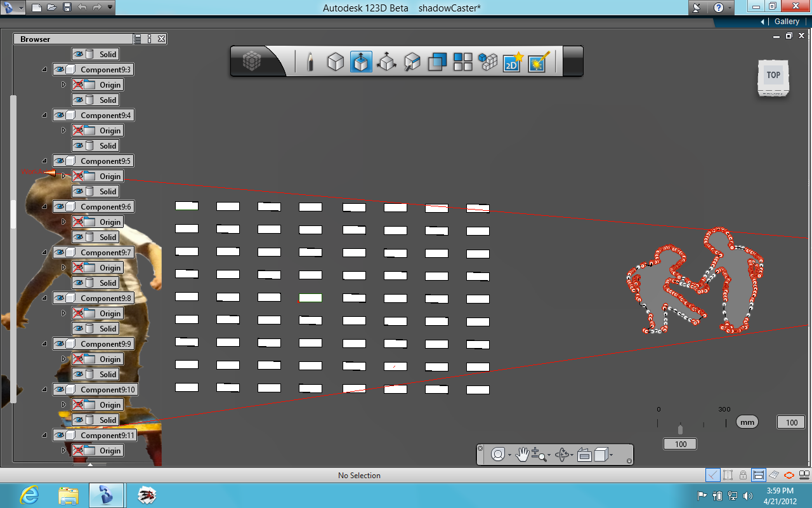812x508 pixels.
Task: Select the Sketch pencil tool
Action: [x=310, y=62]
